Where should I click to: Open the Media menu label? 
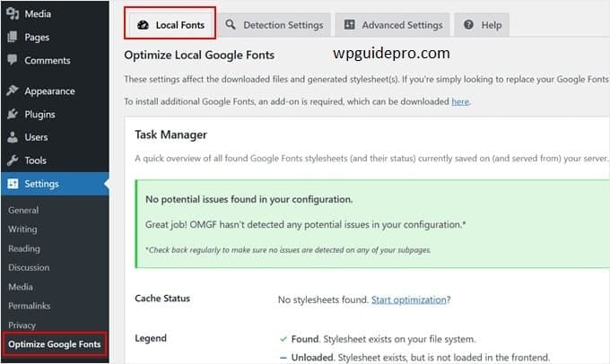[x=38, y=14]
